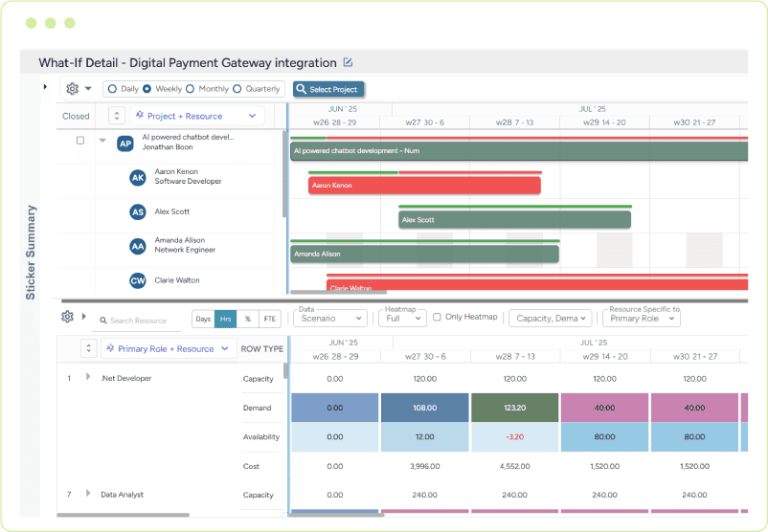768x532 pixels.
Task: Click the edit icon beside the What-If title
Action: pyautogui.click(x=349, y=63)
